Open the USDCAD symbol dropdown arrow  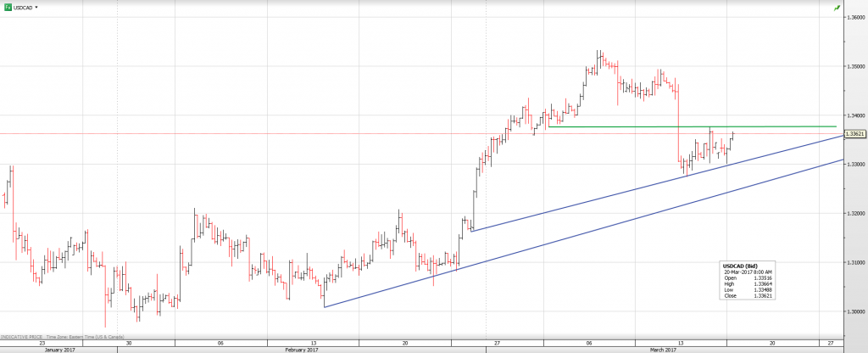click(x=36, y=7)
